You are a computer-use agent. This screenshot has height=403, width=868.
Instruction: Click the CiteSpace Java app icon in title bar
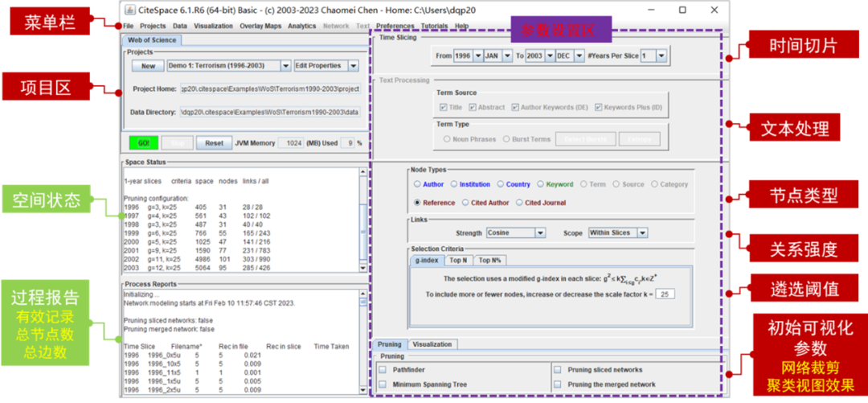coord(129,10)
